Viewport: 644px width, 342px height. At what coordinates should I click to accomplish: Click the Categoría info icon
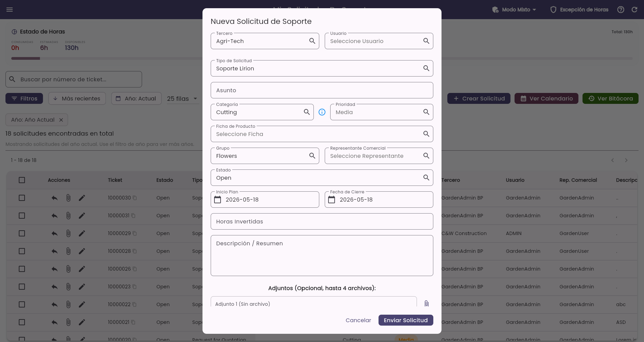pos(322,112)
